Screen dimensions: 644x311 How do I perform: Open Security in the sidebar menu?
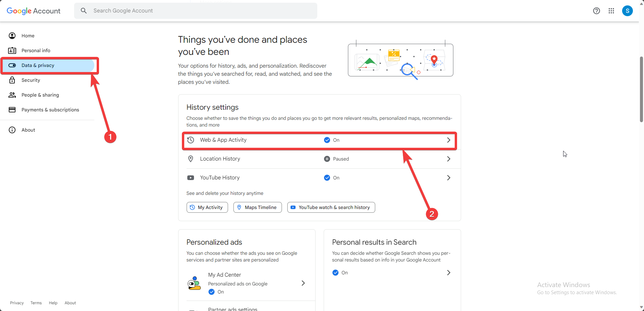pyautogui.click(x=31, y=80)
